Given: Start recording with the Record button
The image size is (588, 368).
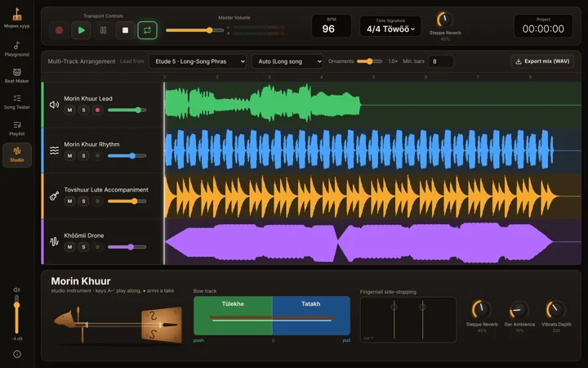Looking at the screenshot, I should [60, 30].
